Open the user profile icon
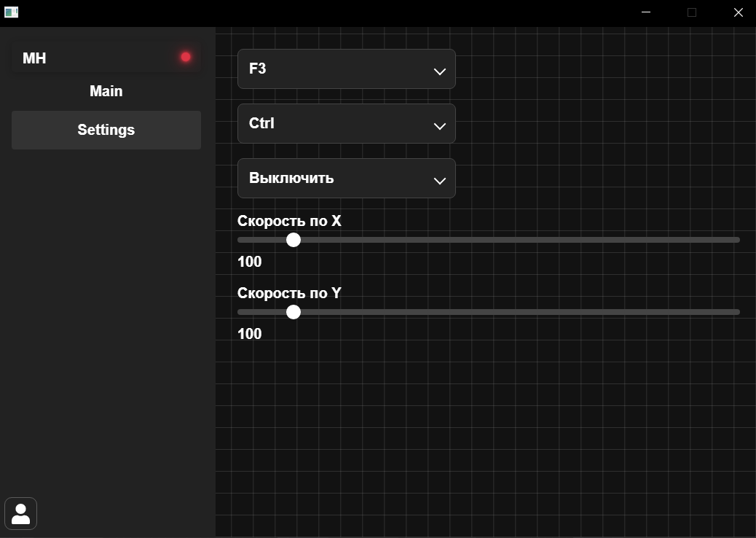The height and width of the screenshot is (538, 756). click(21, 514)
